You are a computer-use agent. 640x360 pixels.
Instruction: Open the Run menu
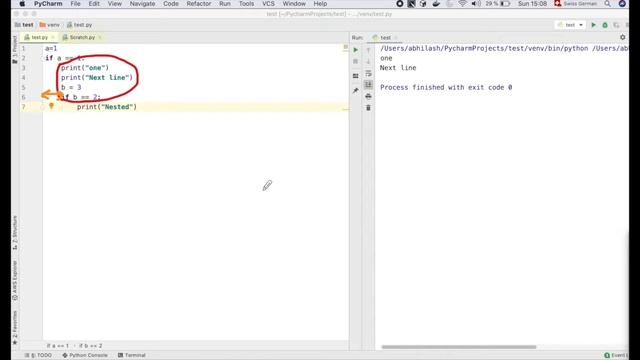[224, 4]
